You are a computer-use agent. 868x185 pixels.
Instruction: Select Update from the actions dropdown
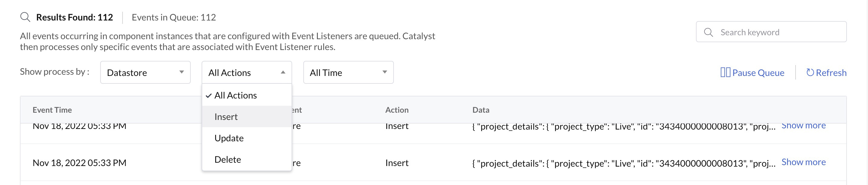tap(229, 138)
